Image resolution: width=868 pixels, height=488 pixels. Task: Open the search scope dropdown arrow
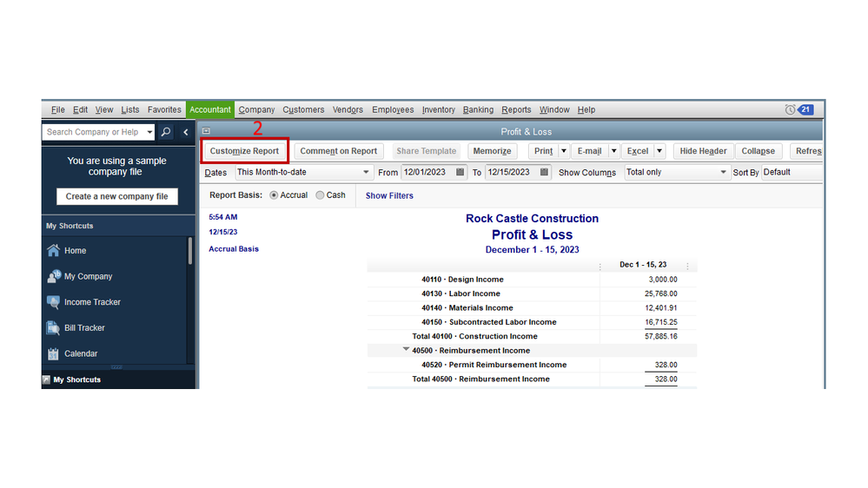coord(149,132)
